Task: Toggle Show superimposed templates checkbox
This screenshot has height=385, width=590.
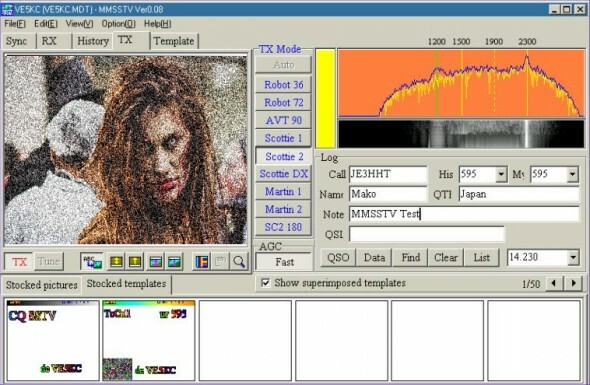Action: [265, 283]
